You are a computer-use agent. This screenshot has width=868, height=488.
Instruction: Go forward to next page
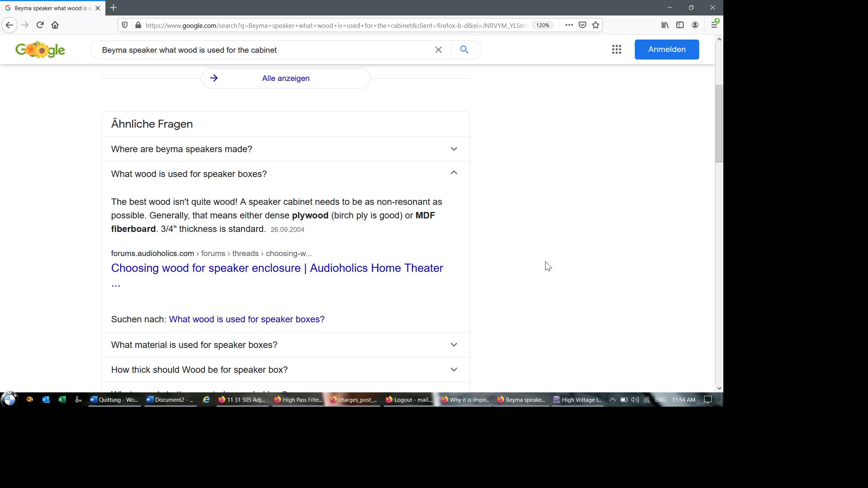25,25
